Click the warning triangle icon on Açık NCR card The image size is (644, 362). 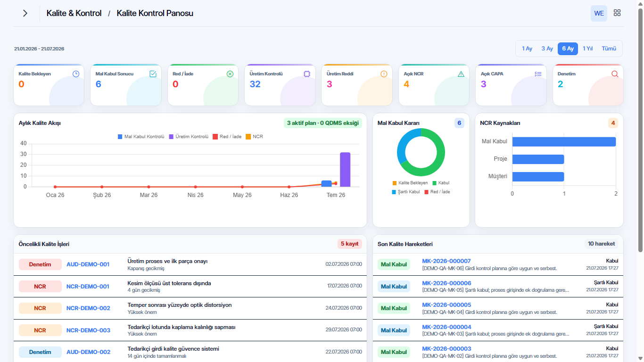coord(461,74)
